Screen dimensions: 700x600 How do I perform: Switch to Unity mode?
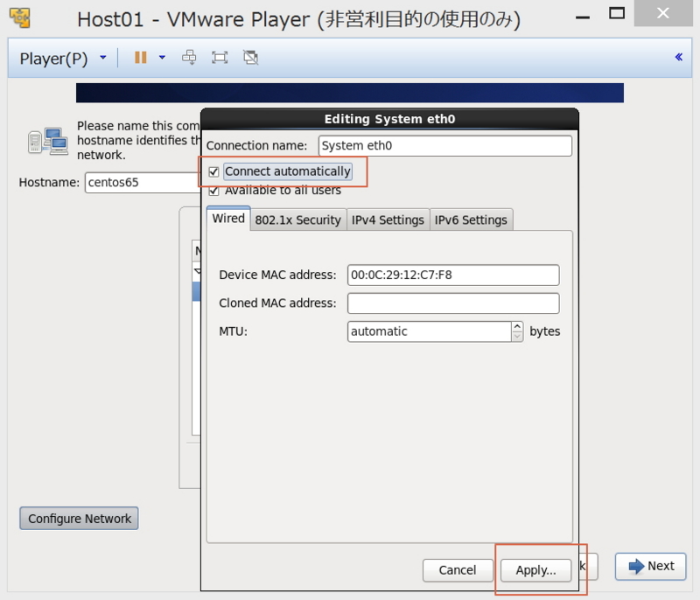click(250, 58)
